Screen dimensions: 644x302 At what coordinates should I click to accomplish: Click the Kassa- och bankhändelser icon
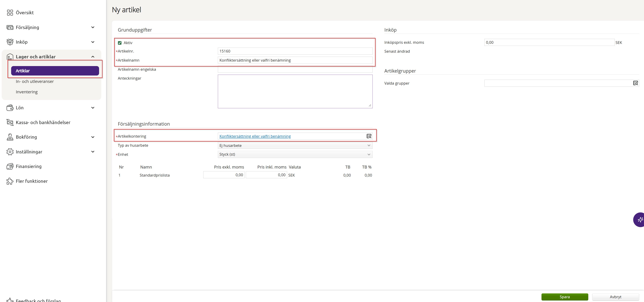10,122
